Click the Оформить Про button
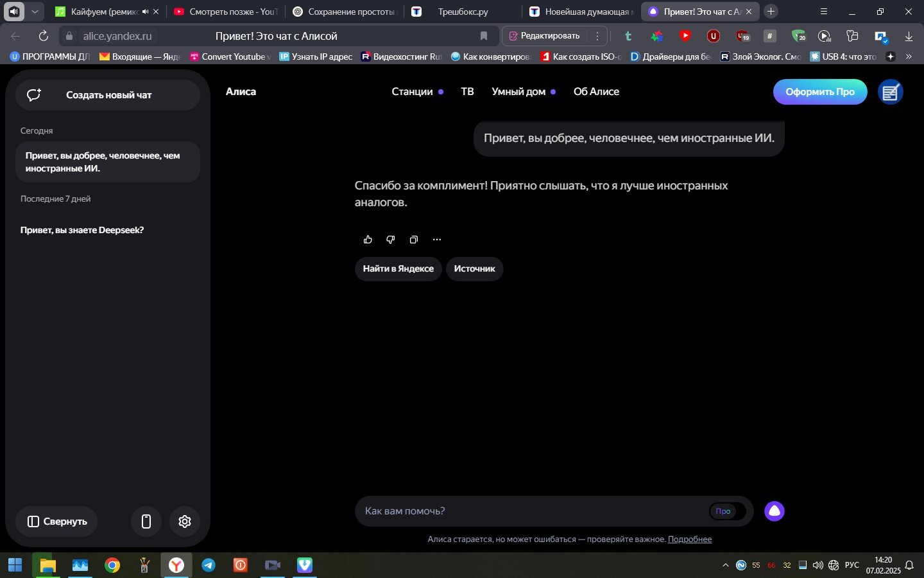 (820, 92)
